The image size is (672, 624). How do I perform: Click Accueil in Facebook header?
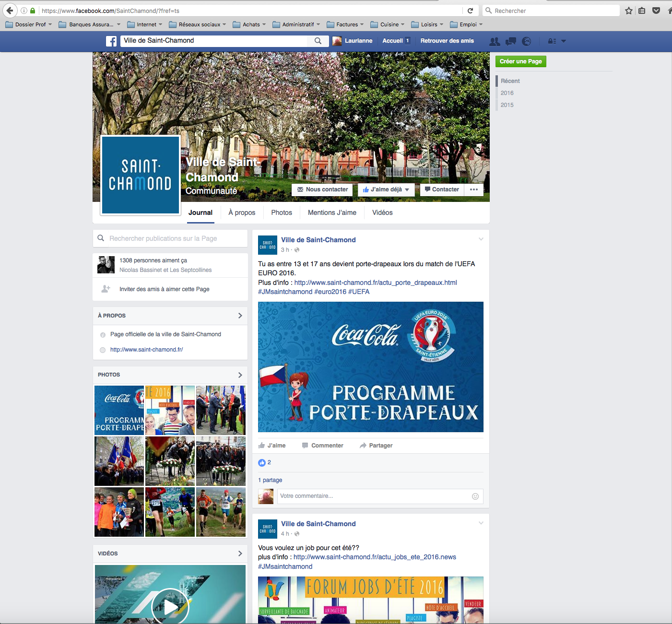[x=392, y=41]
